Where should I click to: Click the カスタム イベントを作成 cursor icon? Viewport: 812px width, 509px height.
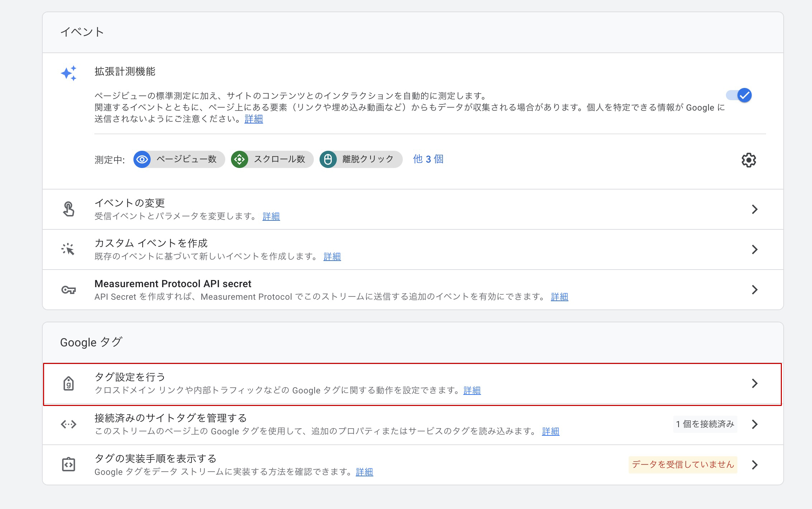pos(68,249)
